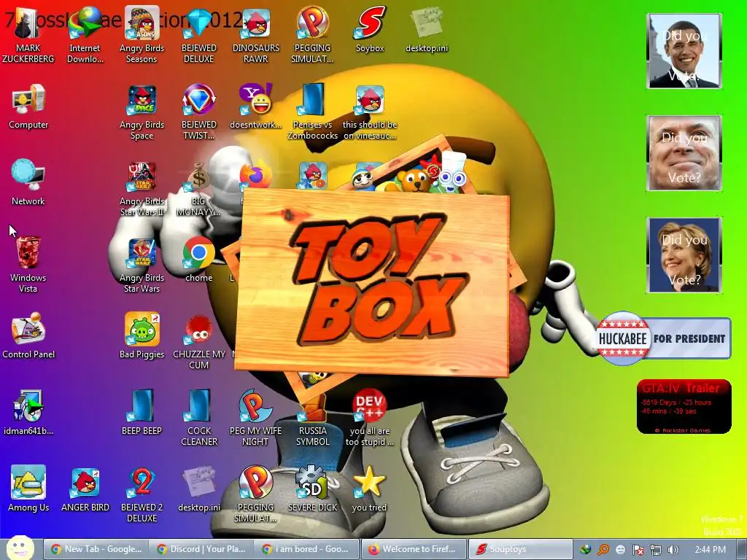747x560 pixels.
Task: Open the Control Panel icon
Action: pos(28,337)
